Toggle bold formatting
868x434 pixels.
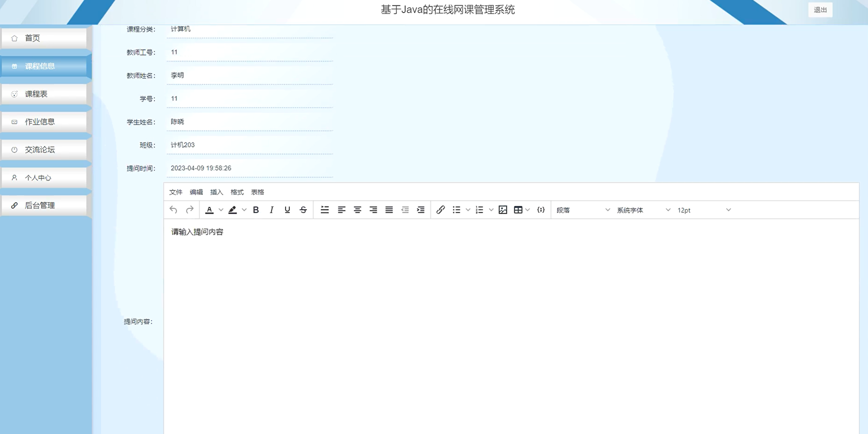point(256,210)
